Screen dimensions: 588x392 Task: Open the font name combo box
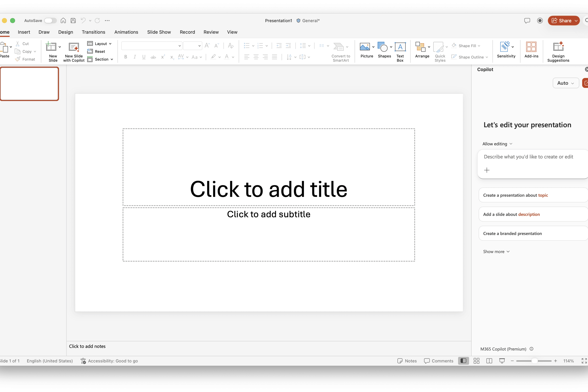pyautogui.click(x=151, y=46)
